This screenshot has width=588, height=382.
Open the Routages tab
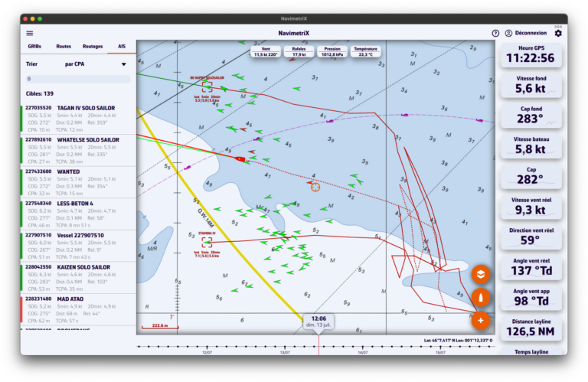(93, 47)
